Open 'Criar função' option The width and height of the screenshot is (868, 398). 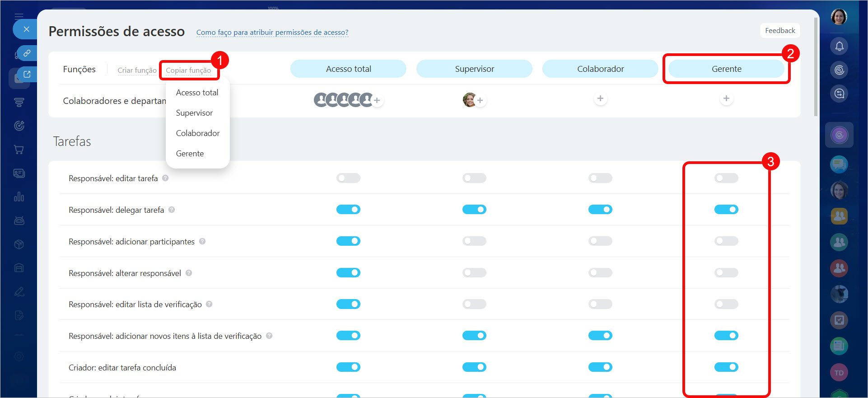[137, 70]
